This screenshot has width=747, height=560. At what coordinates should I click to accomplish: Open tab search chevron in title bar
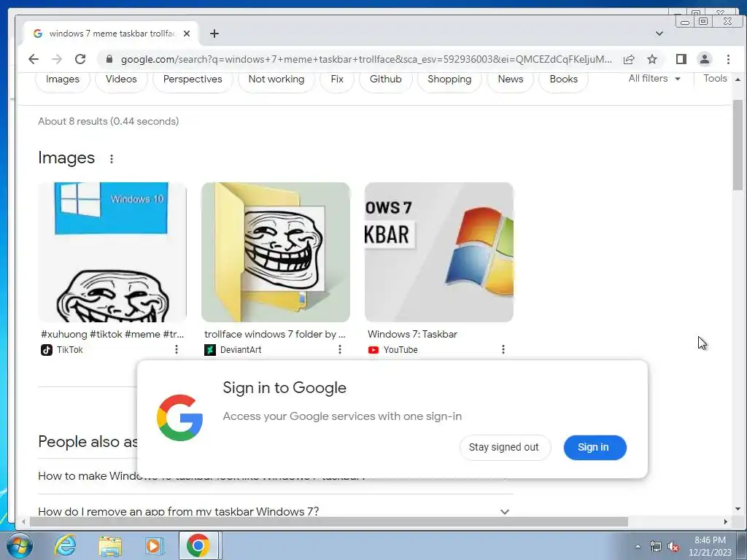(659, 34)
